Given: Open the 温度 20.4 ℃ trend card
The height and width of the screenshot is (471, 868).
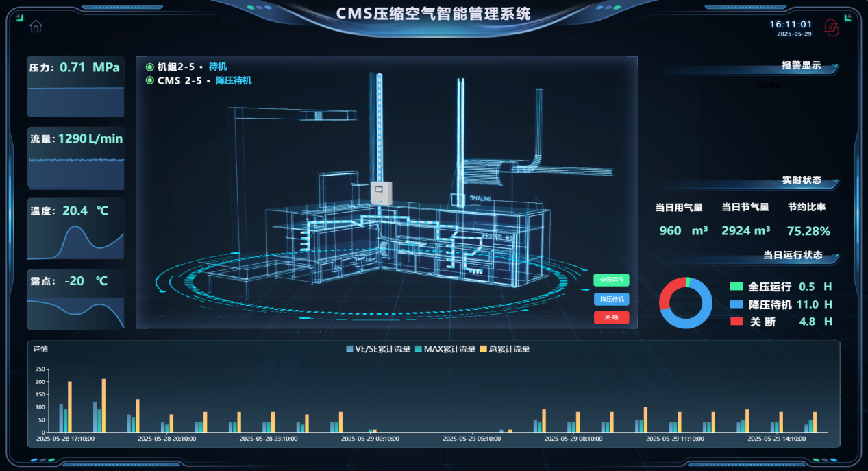Looking at the screenshot, I should coord(75,229).
